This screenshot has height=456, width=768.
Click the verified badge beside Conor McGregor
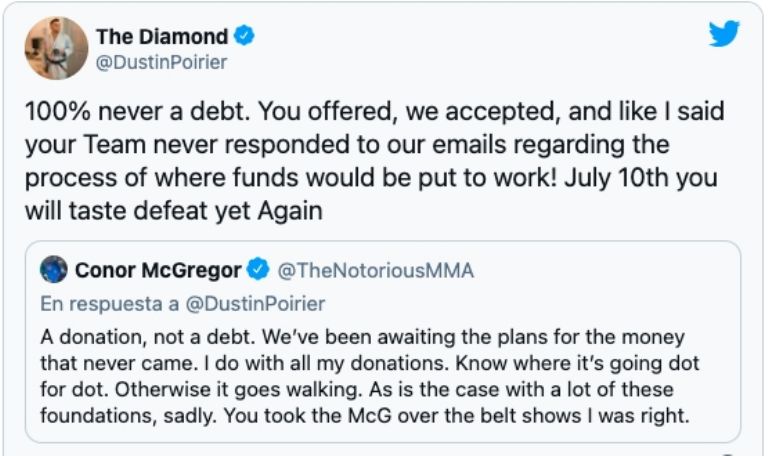[258, 270]
